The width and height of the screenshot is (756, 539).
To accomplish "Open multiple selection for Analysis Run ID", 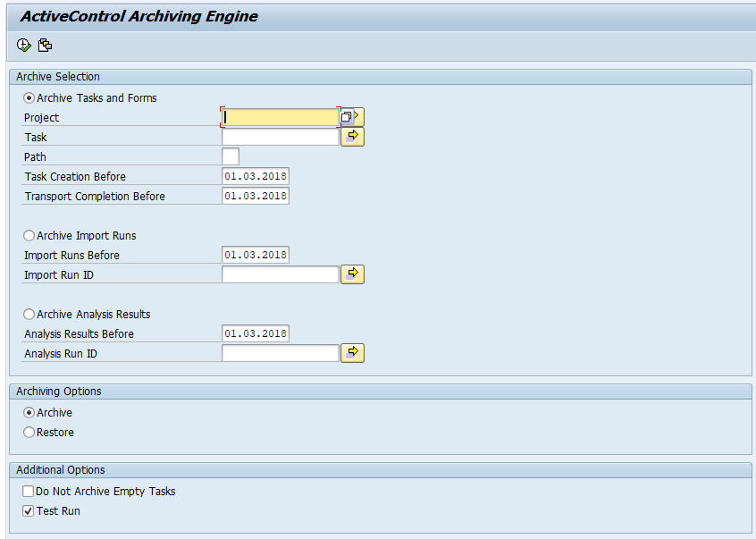I will (x=353, y=353).
